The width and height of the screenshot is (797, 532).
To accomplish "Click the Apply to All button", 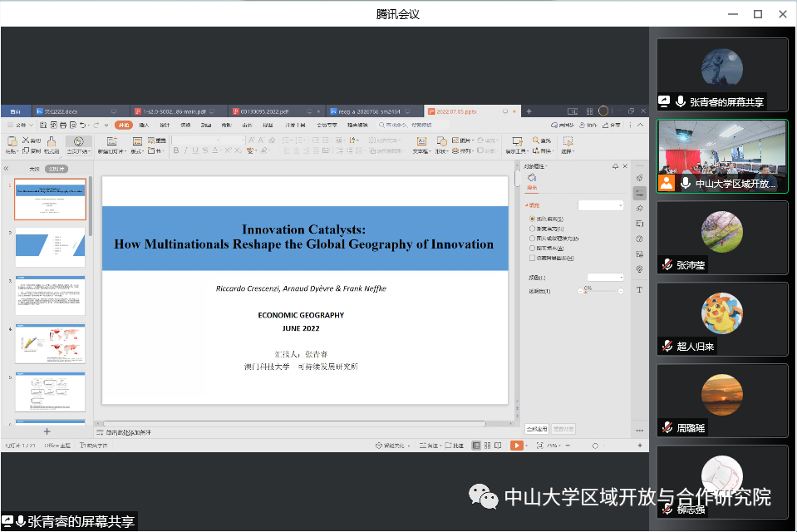I will (x=537, y=429).
